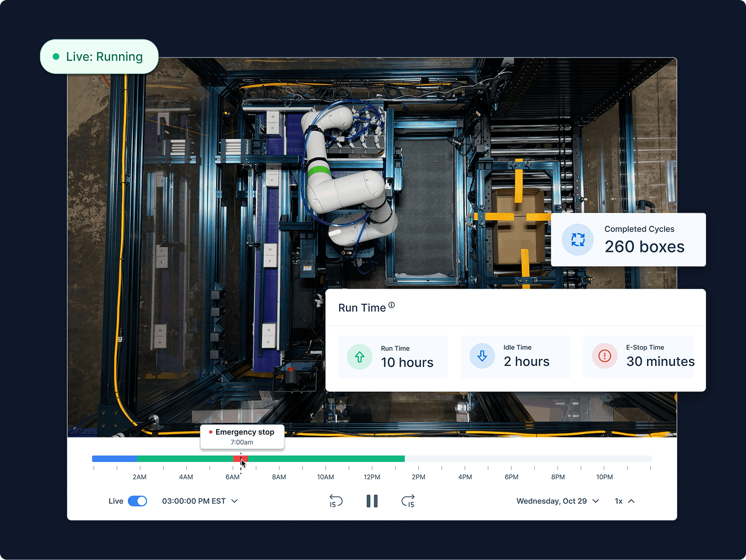Viewport: 746px width, 560px height.
Task: Click the 8AM timeline label
Action: (279, 477)
